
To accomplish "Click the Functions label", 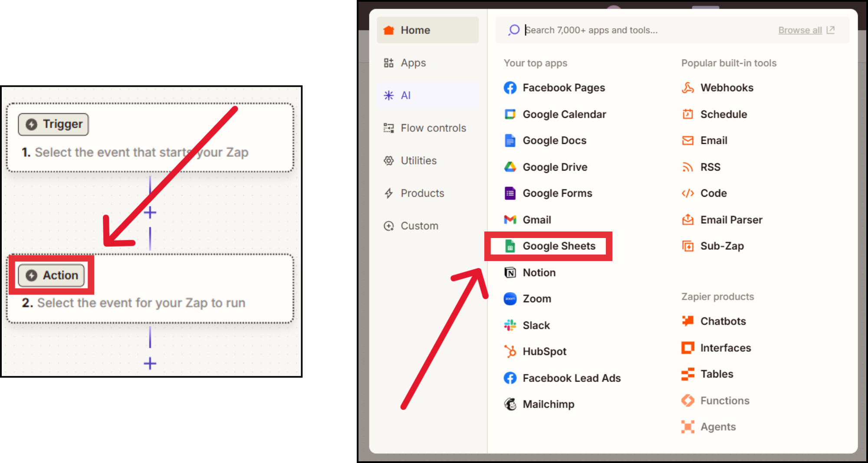I will (725, 400).
